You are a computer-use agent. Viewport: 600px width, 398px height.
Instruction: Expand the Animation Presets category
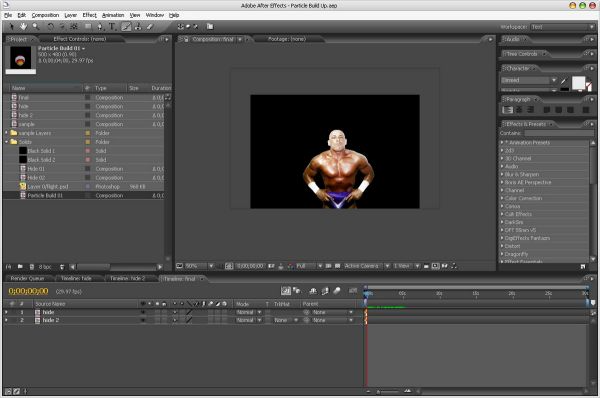[502, 142]
